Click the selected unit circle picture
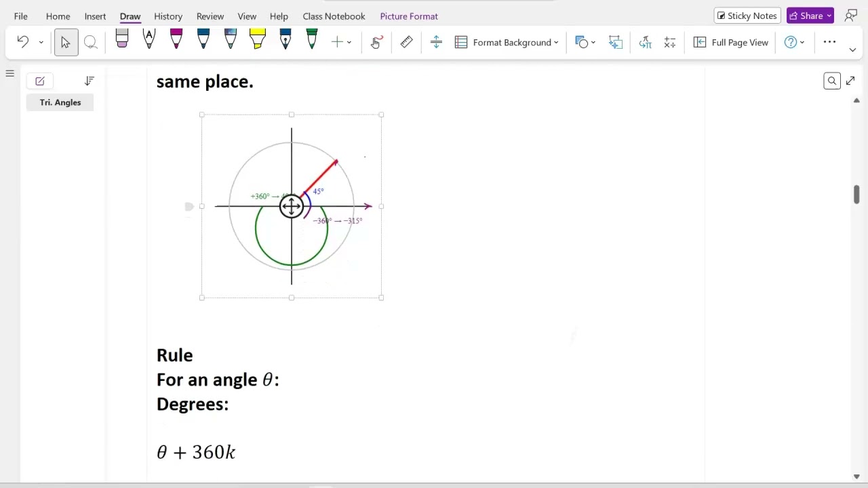 (292, 206)
